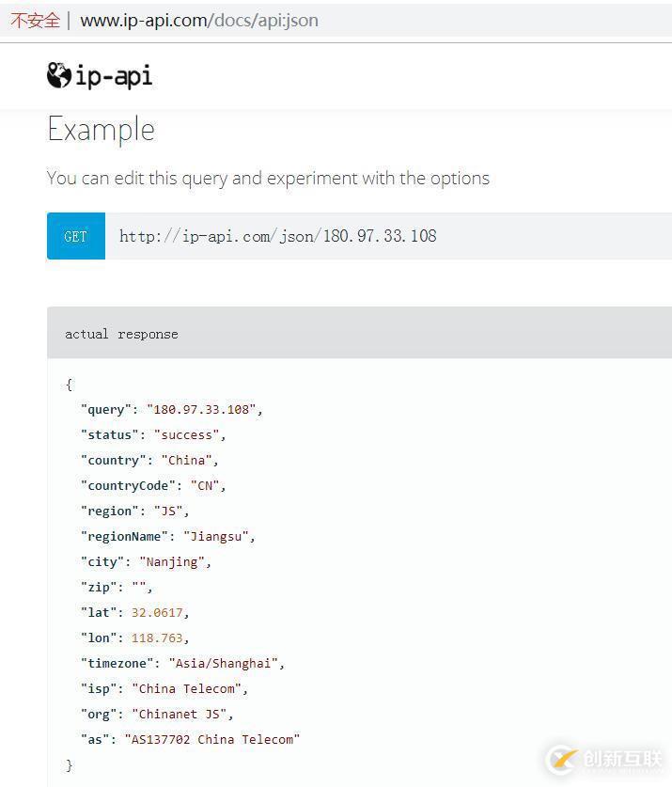Select the "query": "180.97.33.108" line
The height and width of the screenshot is (787, 672).
click(x=172, y=410)
